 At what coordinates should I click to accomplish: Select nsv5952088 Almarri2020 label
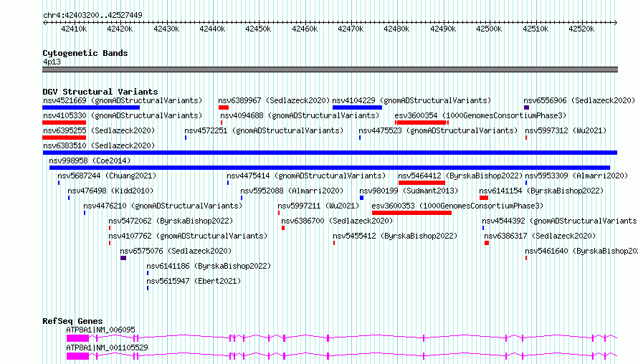pyautogui.click(x=292, y=191)
